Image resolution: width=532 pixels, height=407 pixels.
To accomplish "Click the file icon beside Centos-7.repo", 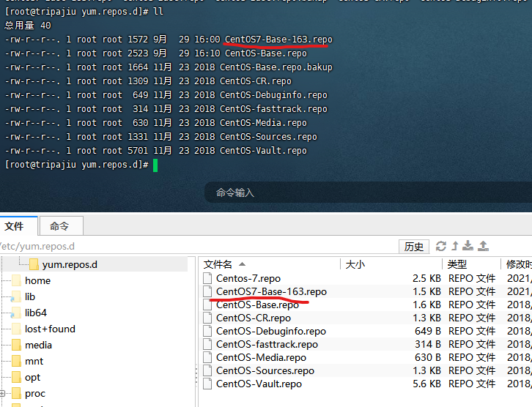I will [x=207, y=278].
